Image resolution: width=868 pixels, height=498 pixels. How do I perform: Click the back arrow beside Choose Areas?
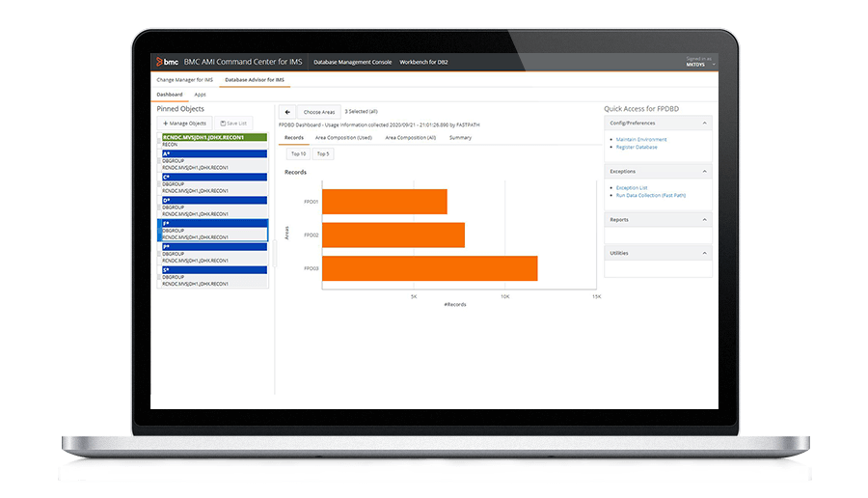[286, 112]
